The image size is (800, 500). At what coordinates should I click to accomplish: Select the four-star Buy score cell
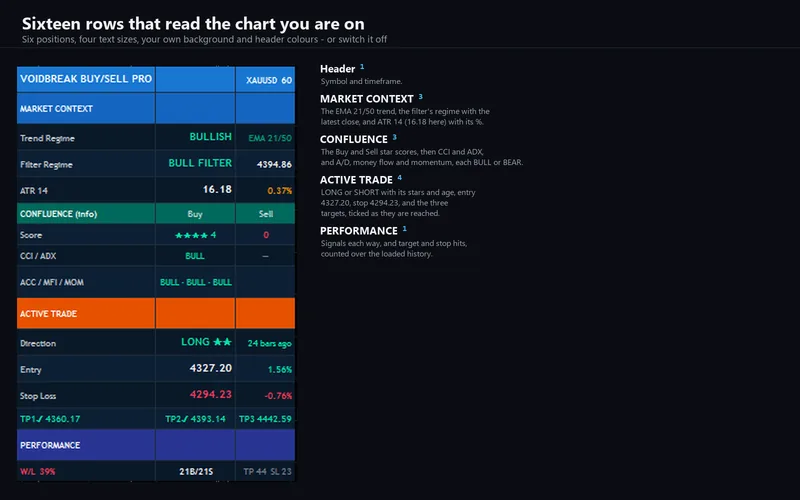(195, 235)
